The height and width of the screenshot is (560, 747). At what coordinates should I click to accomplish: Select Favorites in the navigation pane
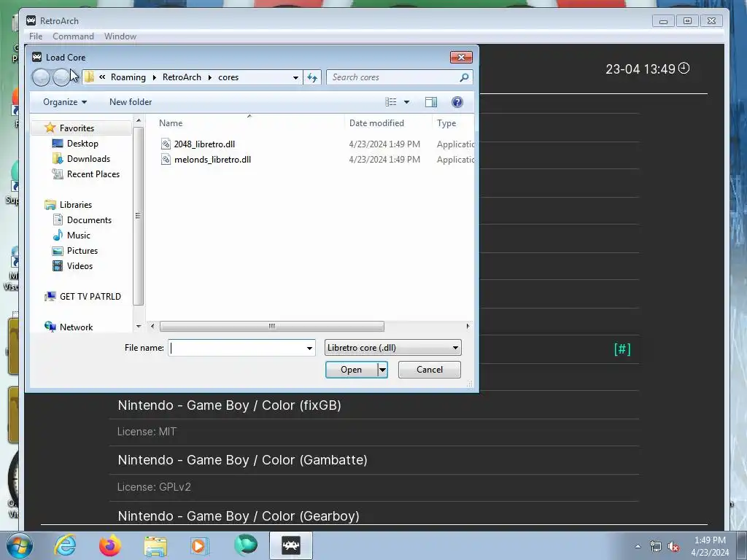tap(77, 128)
